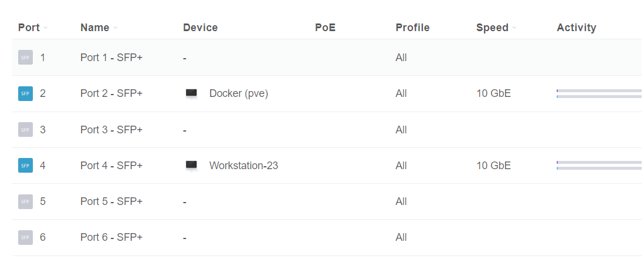Viewport: 644px width, 259px height.
Task: Open the Docker (pve) device link
Action: (238, 93)
